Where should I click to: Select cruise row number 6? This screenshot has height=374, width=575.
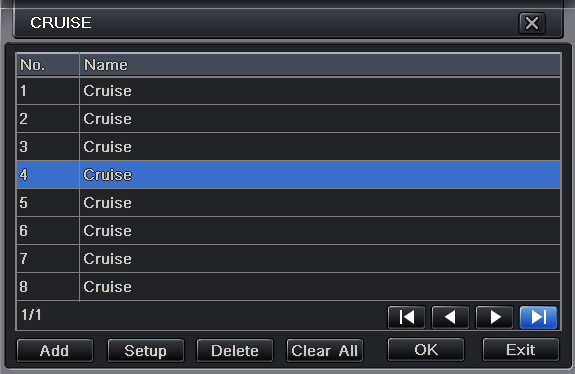288,231
